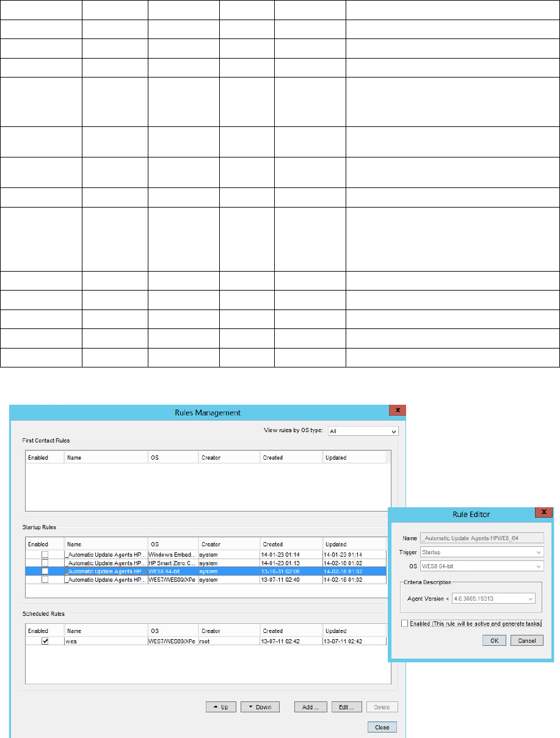This screenshot has height=738, width=560.
Task: Click Updated cell '13-07-11 02:42' in wes row
Action: click(x=354, y=641)
